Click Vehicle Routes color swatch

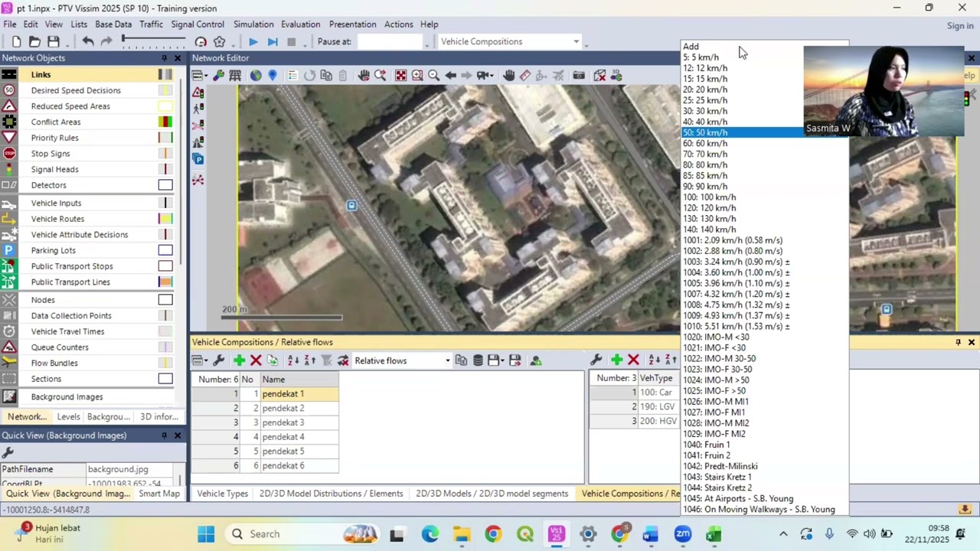(x=165, y=219)
